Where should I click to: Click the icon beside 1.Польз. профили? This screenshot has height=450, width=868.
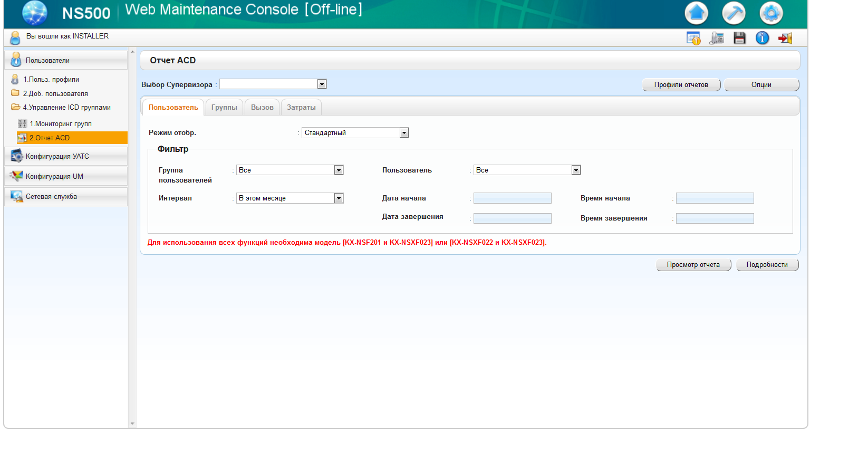(15, 79)
